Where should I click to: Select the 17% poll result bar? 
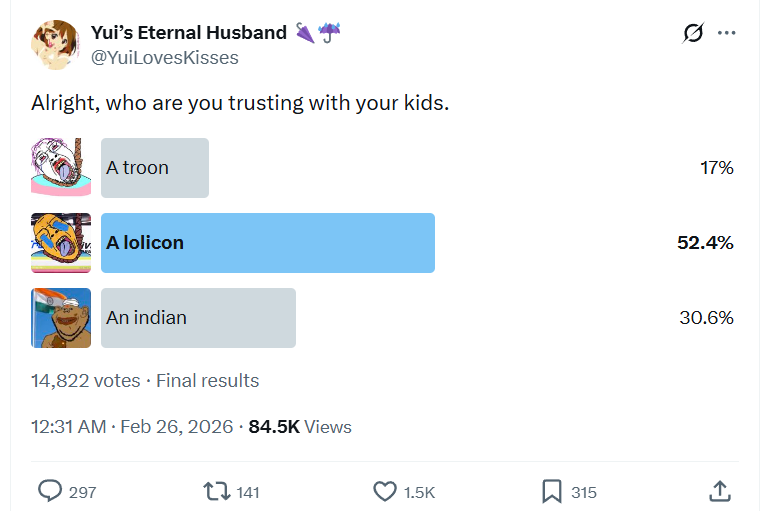tap(155, 167)
